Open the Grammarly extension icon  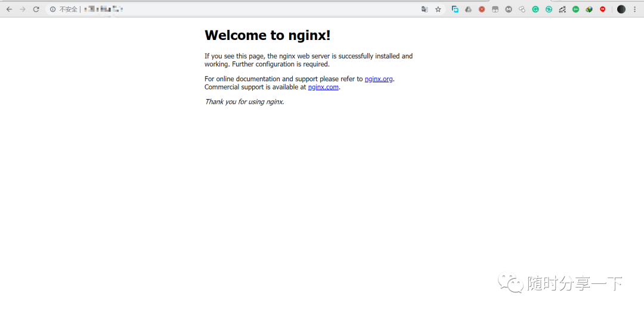[535, 9]
